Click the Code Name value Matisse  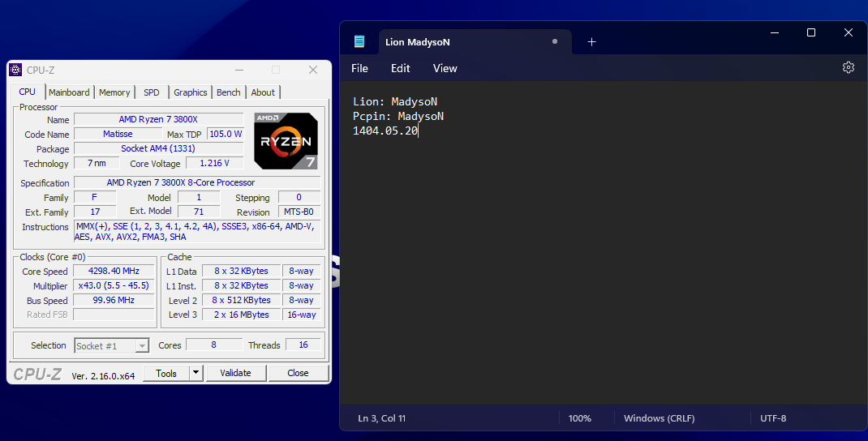tap(118, 134)
